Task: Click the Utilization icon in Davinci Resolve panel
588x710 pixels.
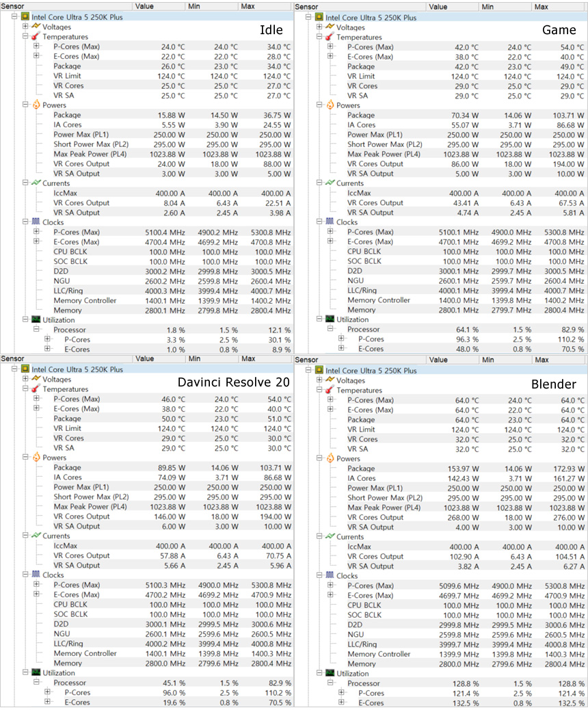Action: 34,672
